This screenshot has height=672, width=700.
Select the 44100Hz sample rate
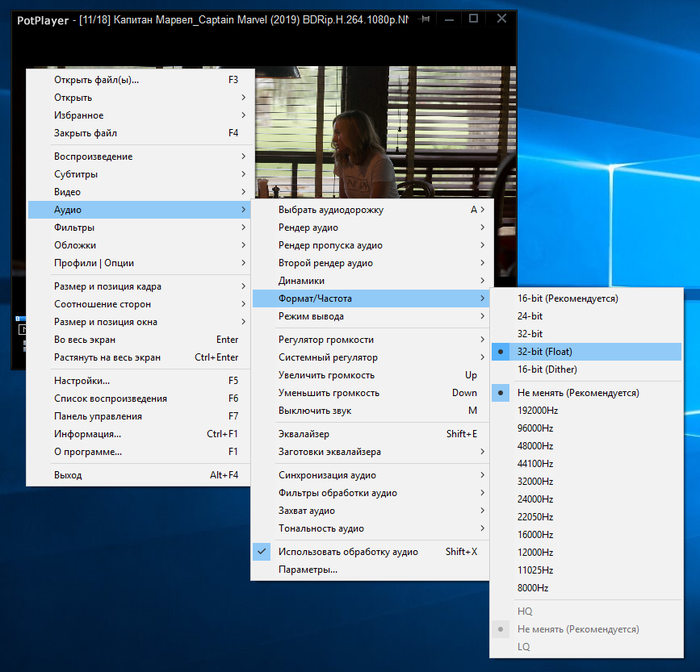point(535,464)
